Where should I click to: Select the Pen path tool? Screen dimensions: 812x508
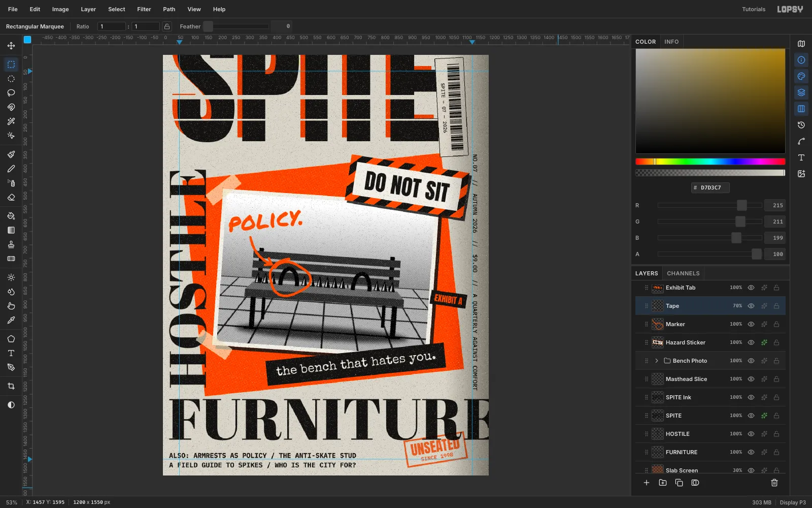tap(11, 367)
